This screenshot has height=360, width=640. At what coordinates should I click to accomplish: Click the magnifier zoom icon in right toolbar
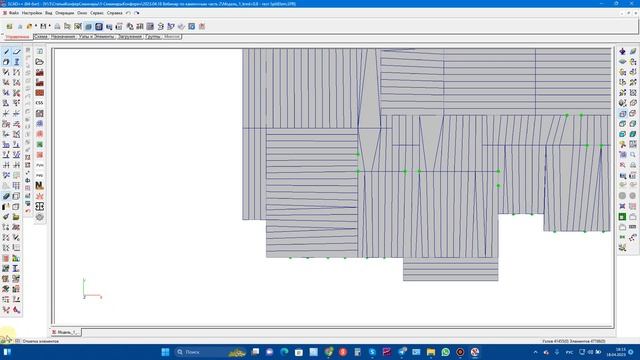pyautogui.click(x=633, y=155)
